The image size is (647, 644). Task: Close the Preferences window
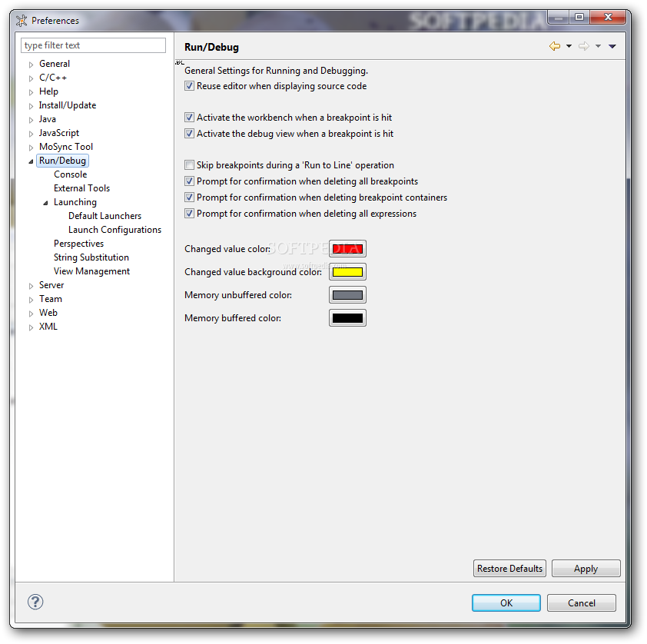coord(608,17)
